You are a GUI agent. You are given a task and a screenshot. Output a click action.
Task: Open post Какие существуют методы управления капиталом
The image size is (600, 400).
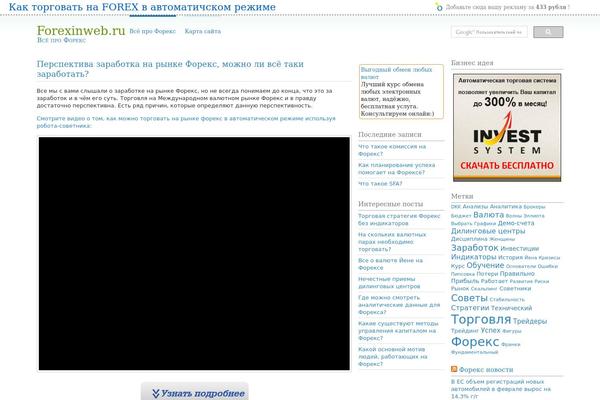398,331
